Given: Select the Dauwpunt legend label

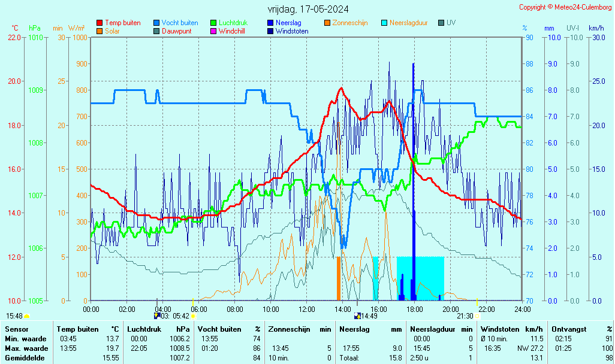Looking at the screenshot, I should click(177, 31).
